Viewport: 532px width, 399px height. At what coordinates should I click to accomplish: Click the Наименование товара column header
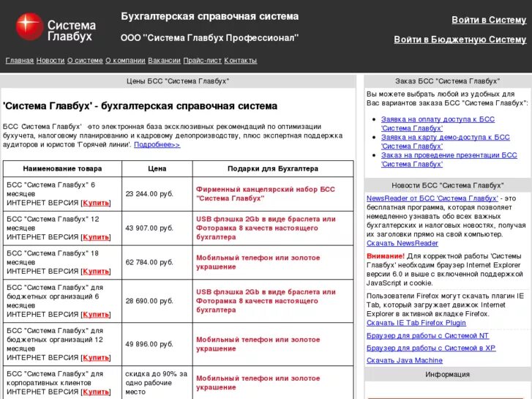(62, 169)
